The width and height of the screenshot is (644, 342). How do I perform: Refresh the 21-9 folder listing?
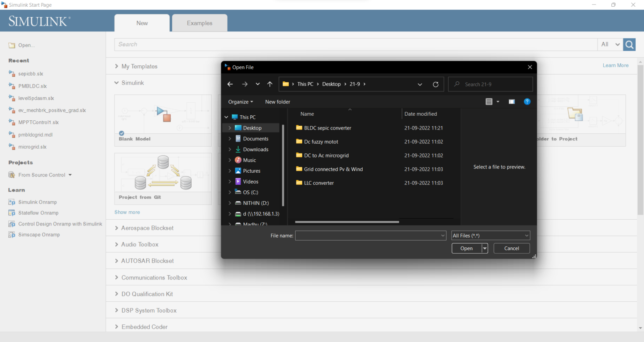[436, 84]
